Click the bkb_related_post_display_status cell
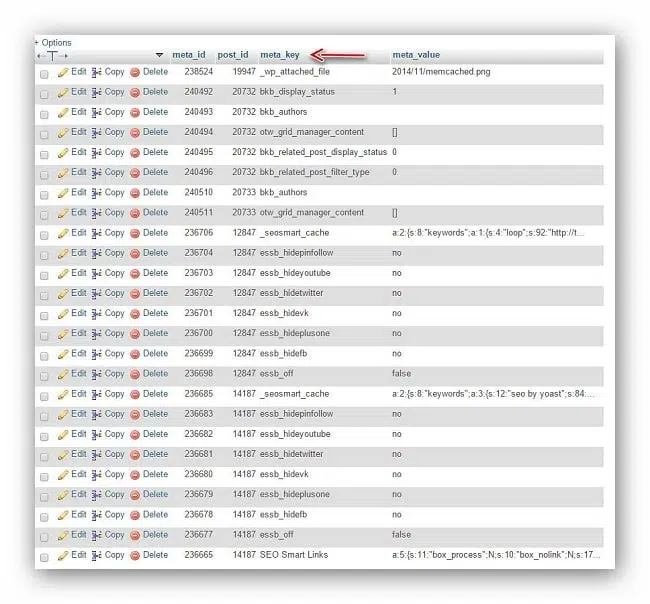 click(323, 152)
